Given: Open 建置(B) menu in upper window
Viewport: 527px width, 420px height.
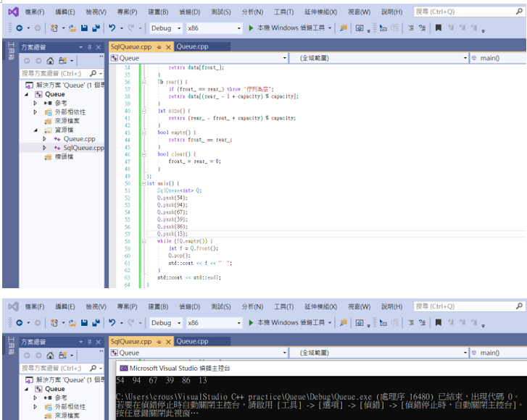Looking at the screenshot, I should (x=158, y=12).
